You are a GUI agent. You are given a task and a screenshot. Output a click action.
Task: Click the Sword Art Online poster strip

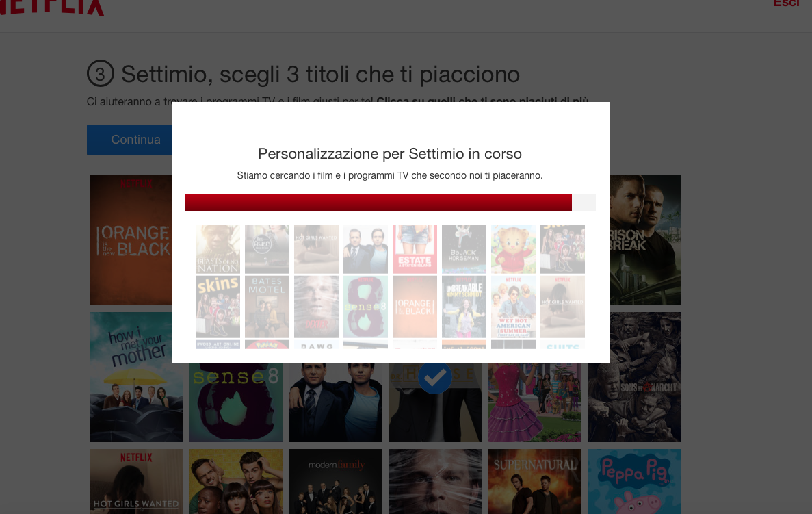[x=218, y=344]
